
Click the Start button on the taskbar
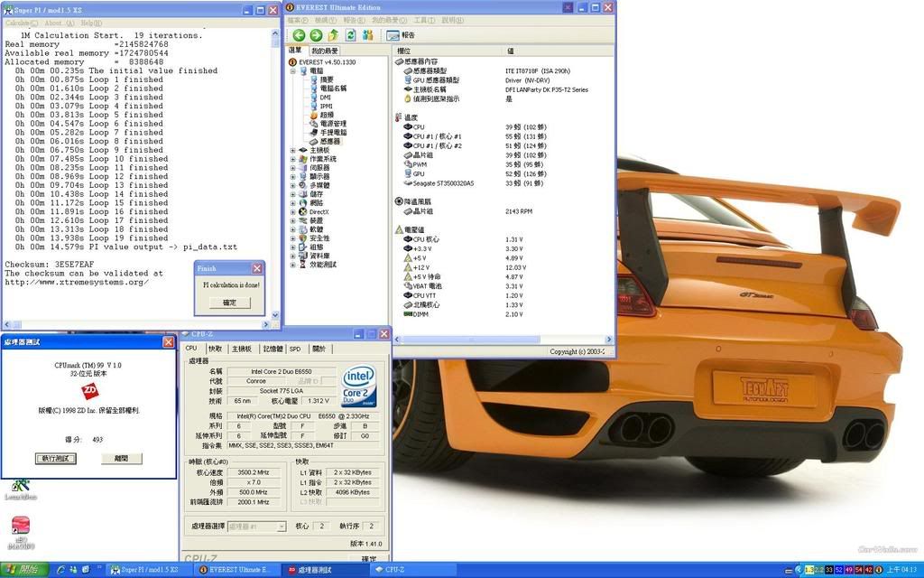22,570
